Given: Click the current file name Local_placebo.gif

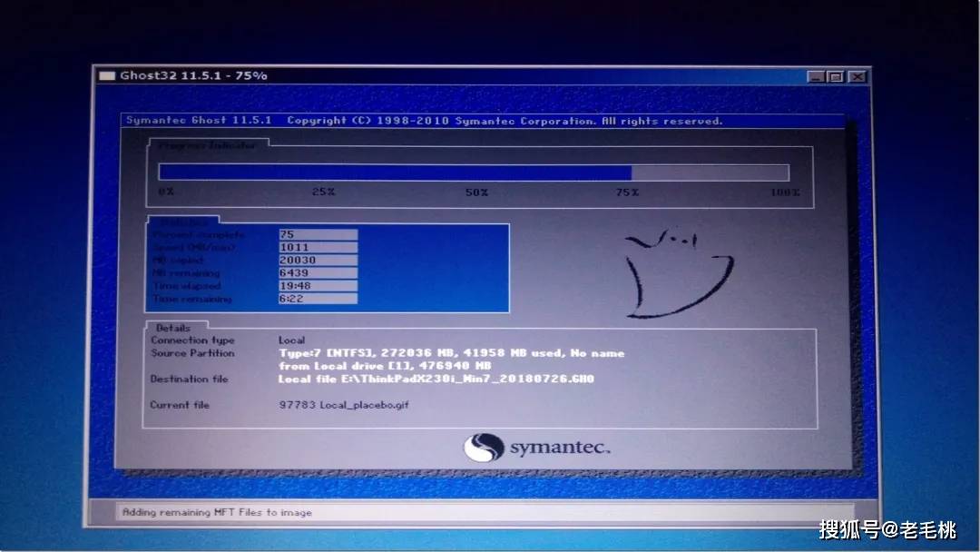Looking at the screenshot, I should 344,404.
